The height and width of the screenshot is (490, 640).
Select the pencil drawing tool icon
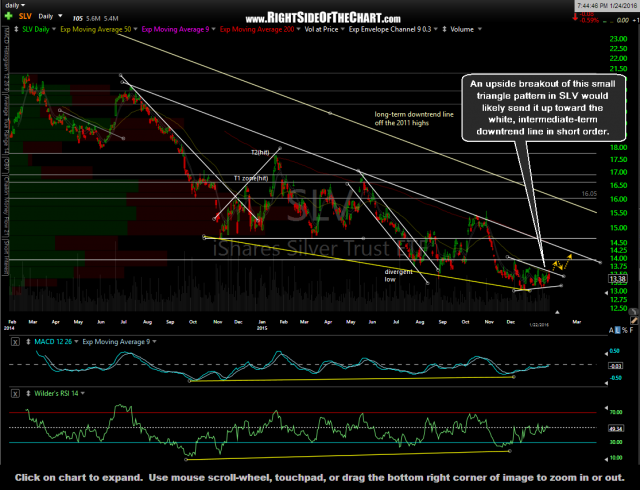[634, 321]
